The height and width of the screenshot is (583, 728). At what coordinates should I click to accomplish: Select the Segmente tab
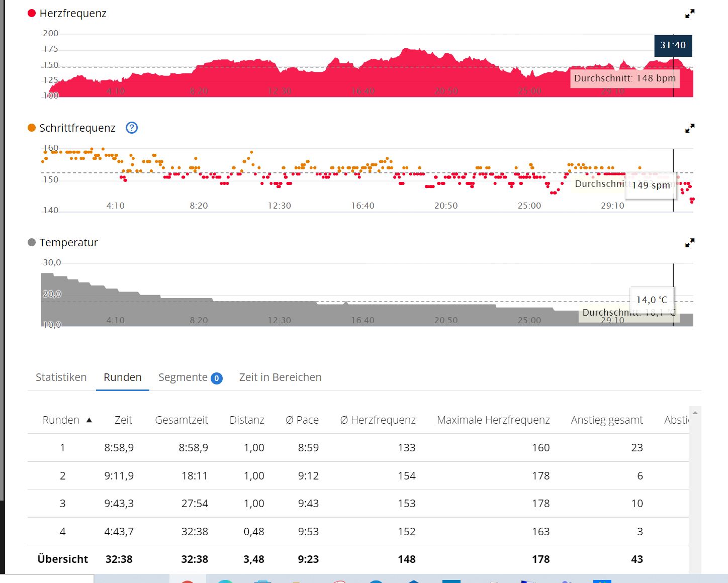[x=183, y=377]
